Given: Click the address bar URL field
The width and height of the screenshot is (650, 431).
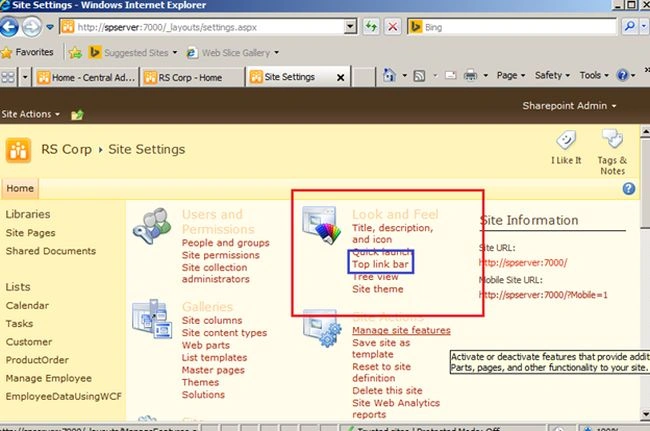Looking at the screenshot, I should coord(203,27).
